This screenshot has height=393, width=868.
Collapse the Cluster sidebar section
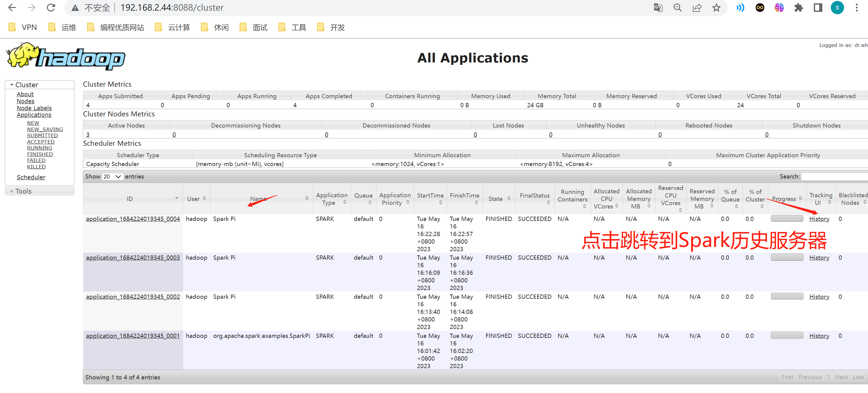[x=26, y=85]
